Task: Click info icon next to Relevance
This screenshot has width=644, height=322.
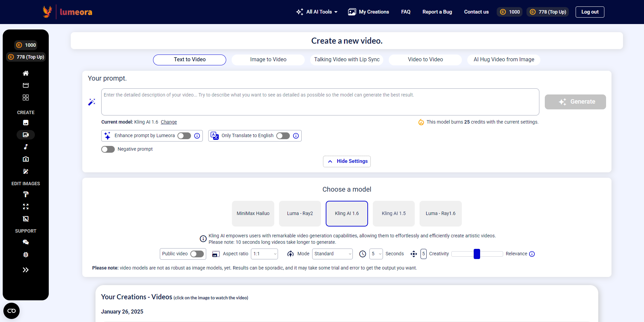Action: pyautogui.click(x=532, y=254)
